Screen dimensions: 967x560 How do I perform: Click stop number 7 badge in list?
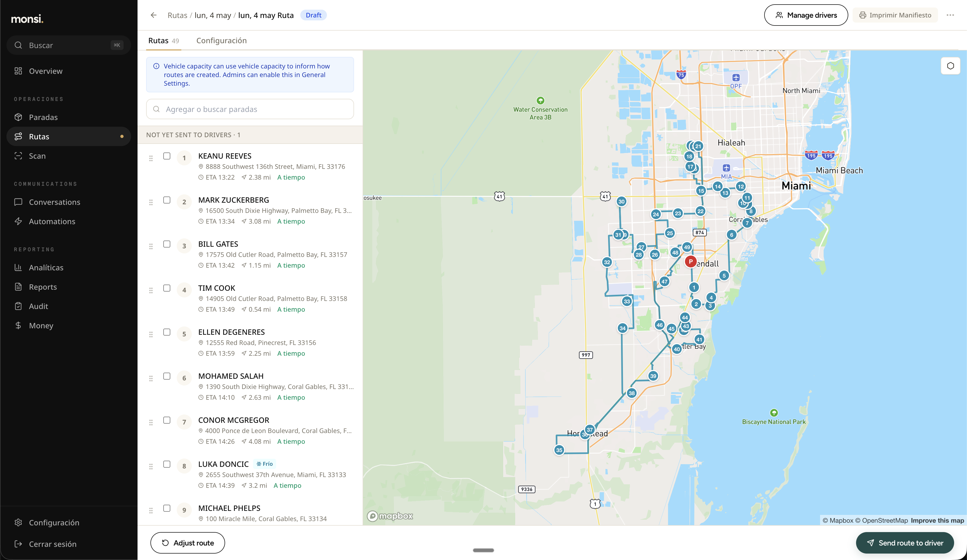point(184,422)
